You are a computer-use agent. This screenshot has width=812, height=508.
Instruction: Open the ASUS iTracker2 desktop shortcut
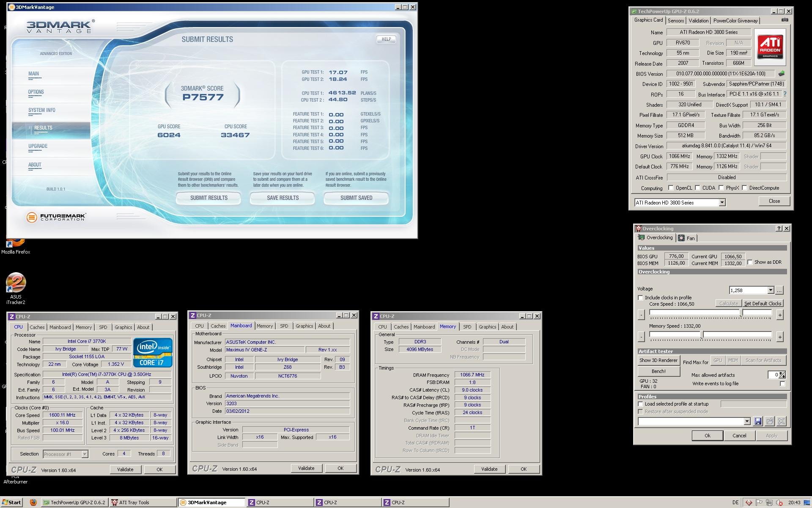point(16,289)
